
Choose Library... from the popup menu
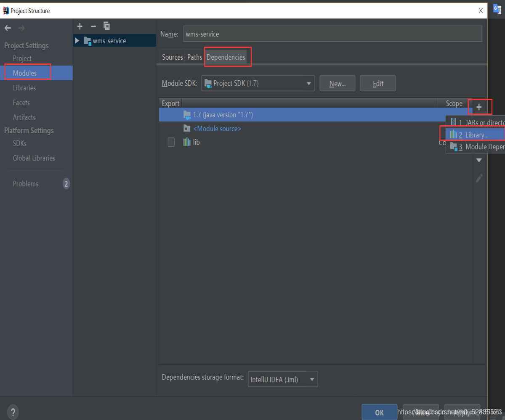[x=476, y=135]
